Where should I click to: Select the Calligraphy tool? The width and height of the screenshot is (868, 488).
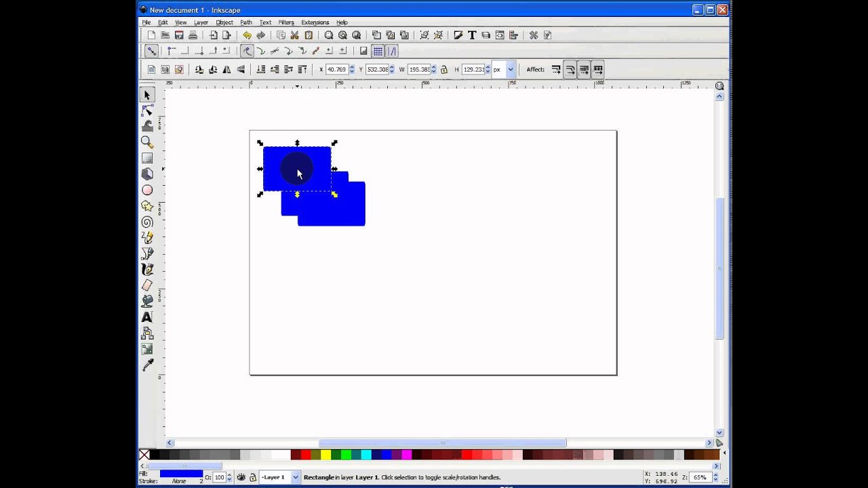point(147,270)
